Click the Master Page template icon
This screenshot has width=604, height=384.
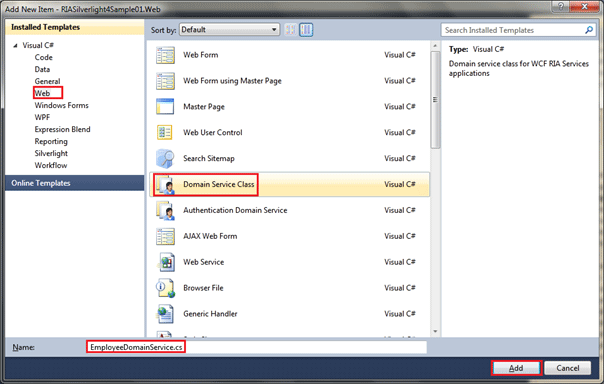tap(165, 107)
